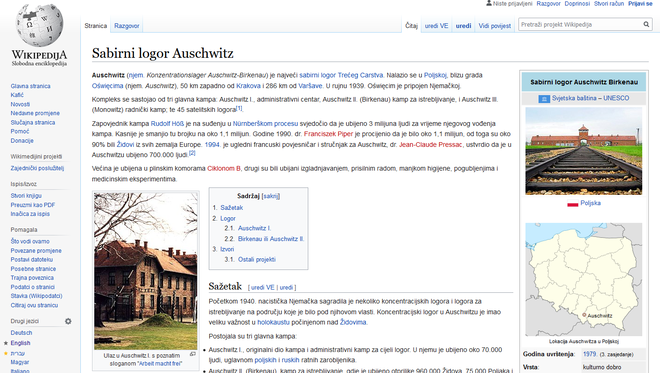Open Razgovor link in top user bar
660x373 pixels.
click(x=548, y=3)
